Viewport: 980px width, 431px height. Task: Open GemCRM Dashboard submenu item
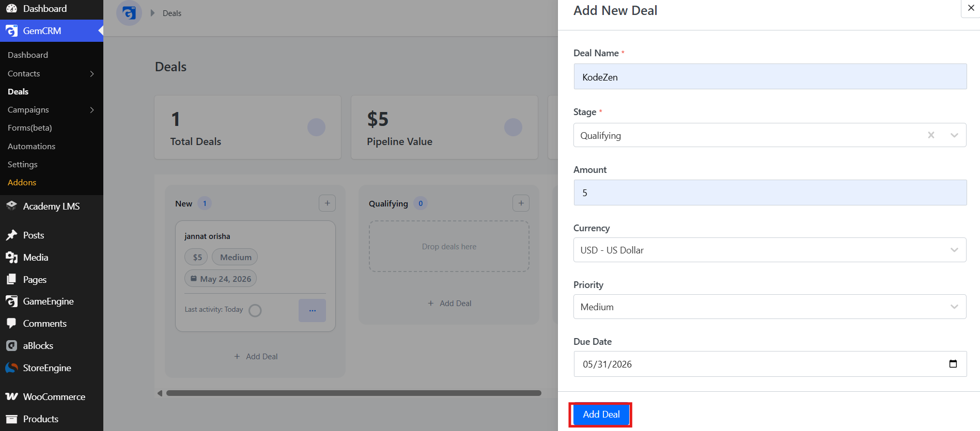point(28,55)
